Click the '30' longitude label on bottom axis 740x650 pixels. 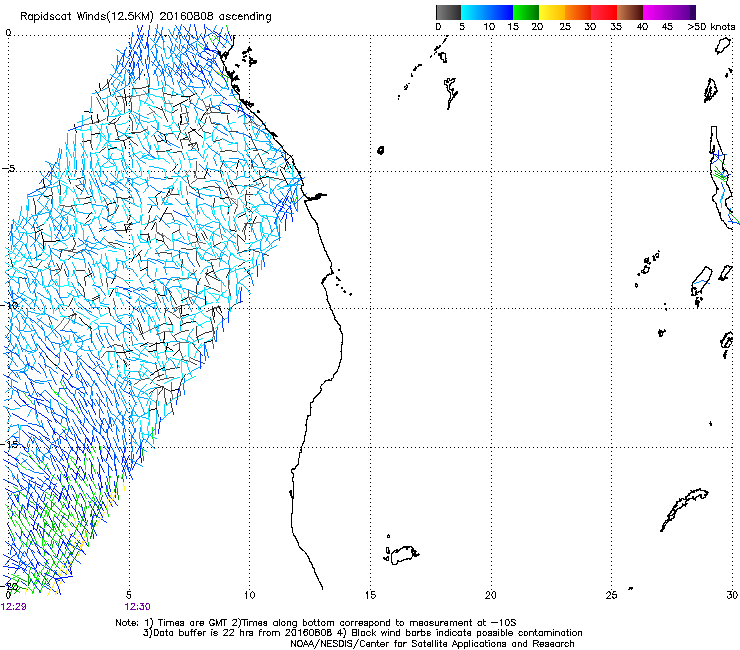(x=732, y=595)
